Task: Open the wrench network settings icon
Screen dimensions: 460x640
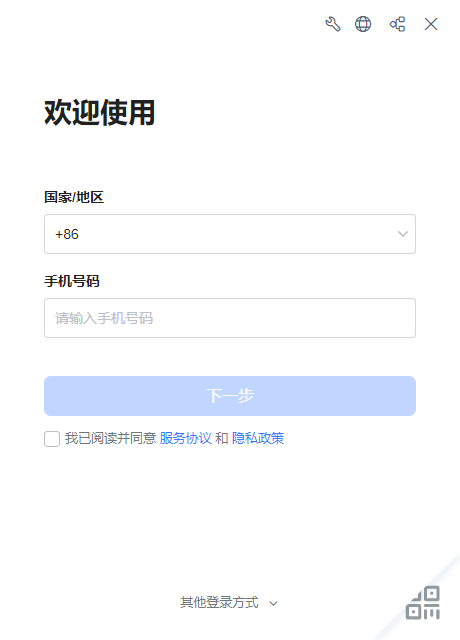Action: click(x=333, y=24)
